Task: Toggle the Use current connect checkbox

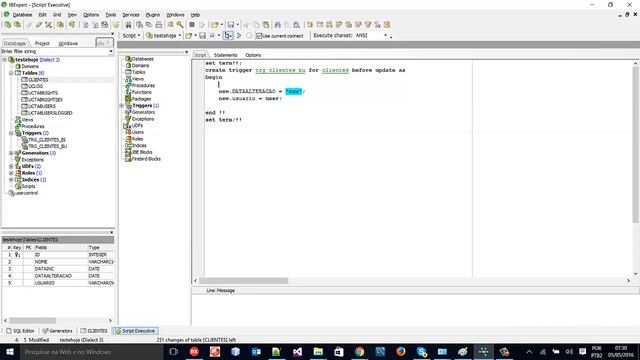Action: click(259, 36)
